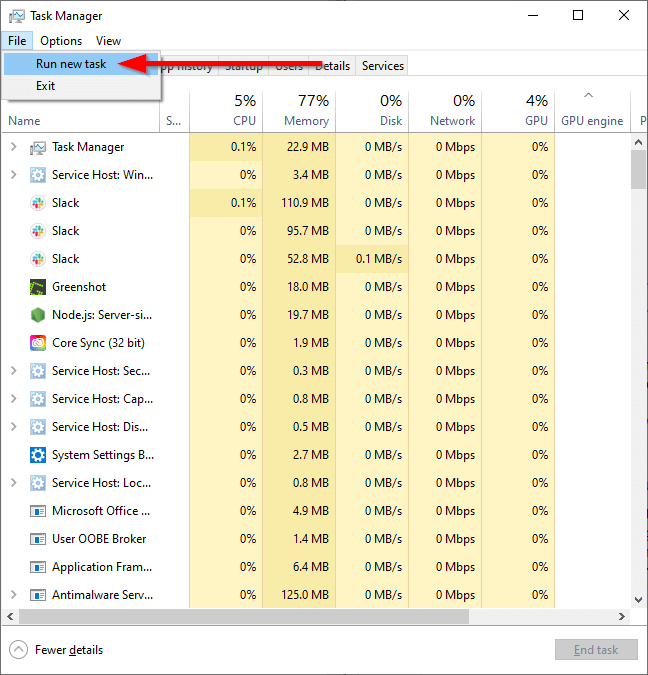Sort processes by GPU column
The height and width of the screenshot is (675, 648).
point(518,111)
